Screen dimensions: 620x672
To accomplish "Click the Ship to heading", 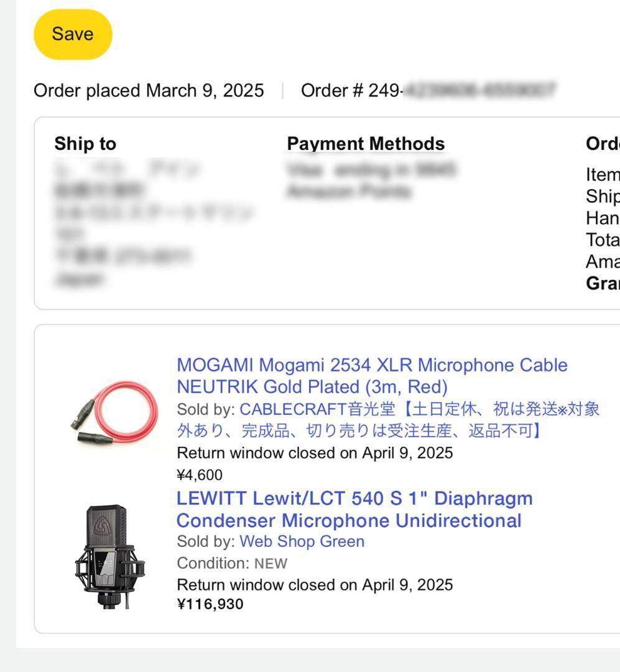I will (x=85, y=144).
